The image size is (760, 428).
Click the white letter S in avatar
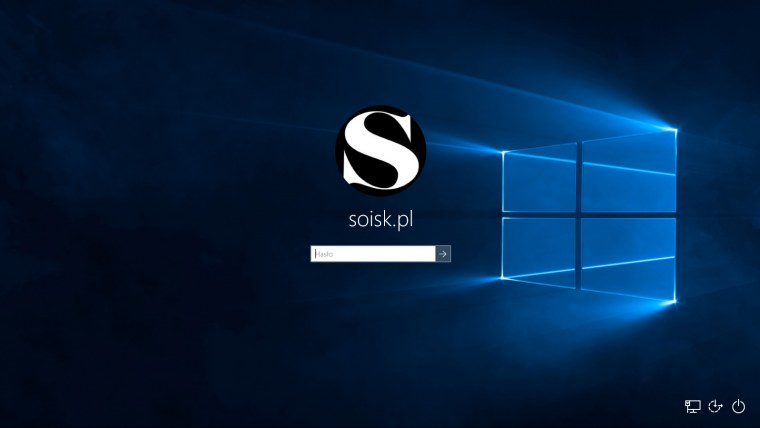(x=378, y=151)
